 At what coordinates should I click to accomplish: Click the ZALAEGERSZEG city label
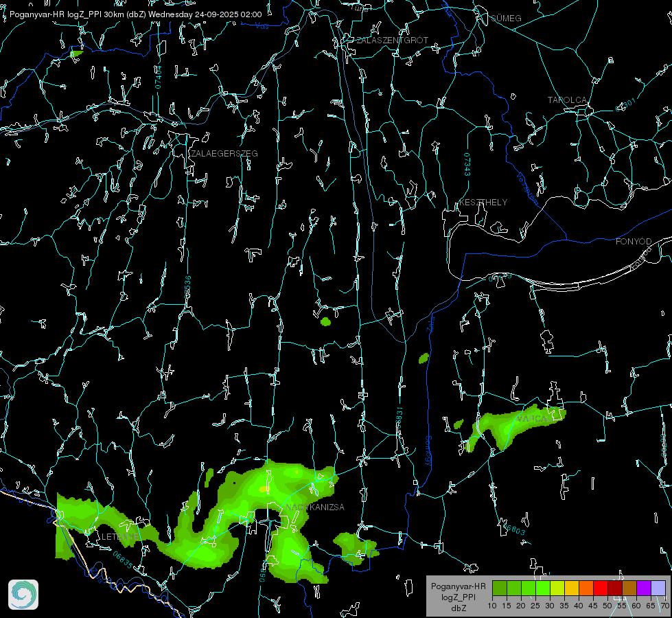[224, 154]
